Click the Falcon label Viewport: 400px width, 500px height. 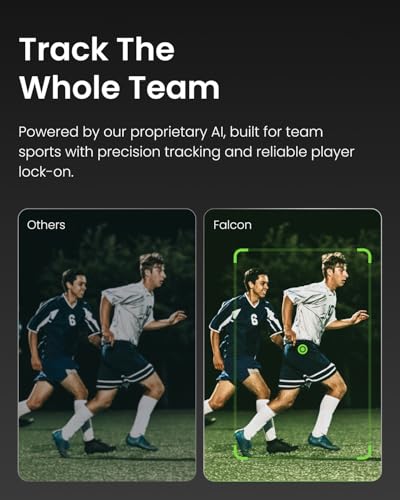(232, 225)
